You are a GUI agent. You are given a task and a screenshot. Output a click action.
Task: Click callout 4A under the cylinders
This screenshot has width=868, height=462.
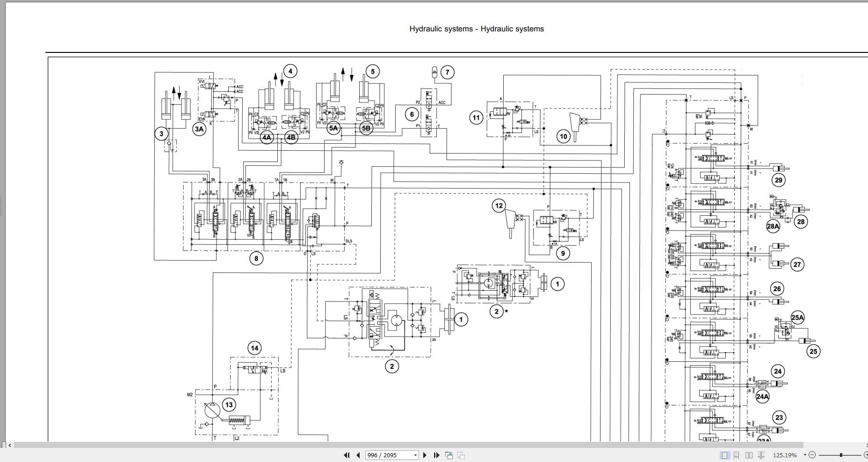click(x=267, y=138)
